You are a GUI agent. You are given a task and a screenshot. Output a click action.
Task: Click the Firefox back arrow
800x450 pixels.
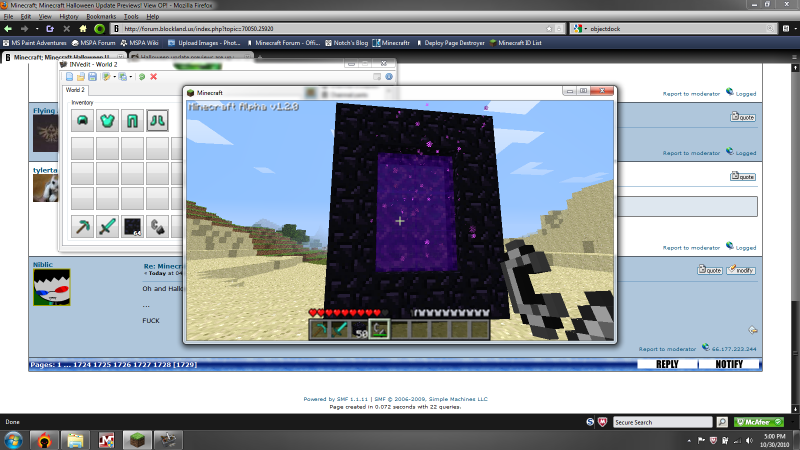click(8, 29)
